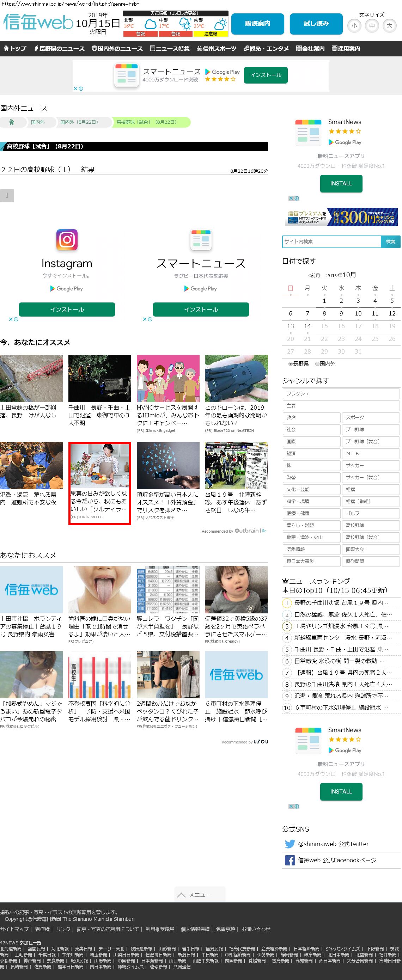
Task: Open 長野県のニュース menu item
Action: tap(59, 48)
